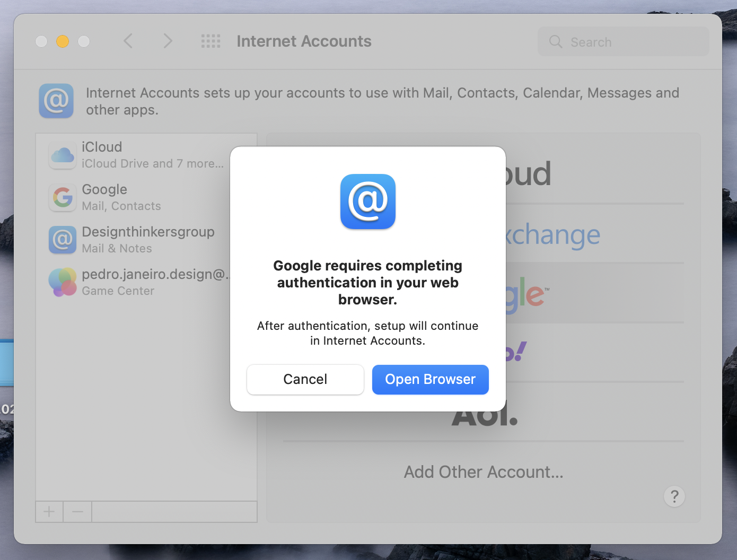Viewport: 737px width, 560px height.
Task: Click the Internet Accounts @ header icon
Action: tap(56, 101)
